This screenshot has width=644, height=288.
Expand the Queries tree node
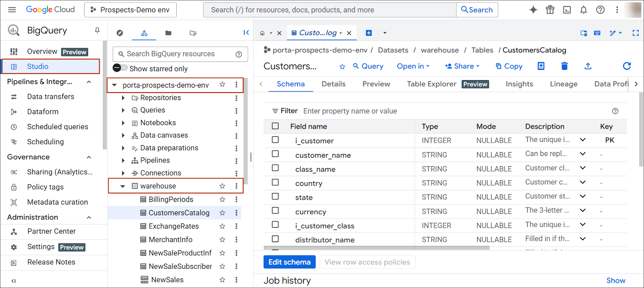(x=123, y=110)
